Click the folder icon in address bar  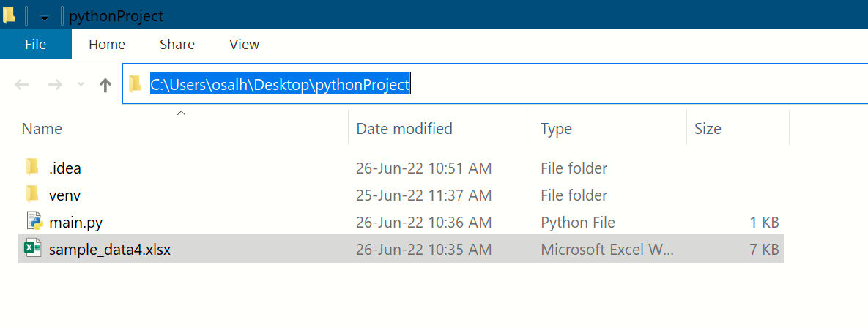click(135, 85)
